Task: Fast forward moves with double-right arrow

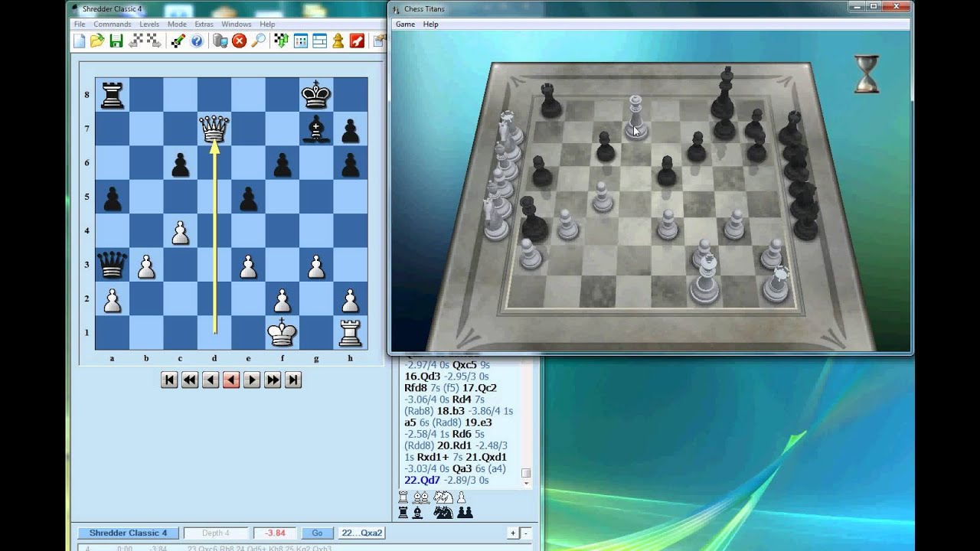Action: coord(273,380)
